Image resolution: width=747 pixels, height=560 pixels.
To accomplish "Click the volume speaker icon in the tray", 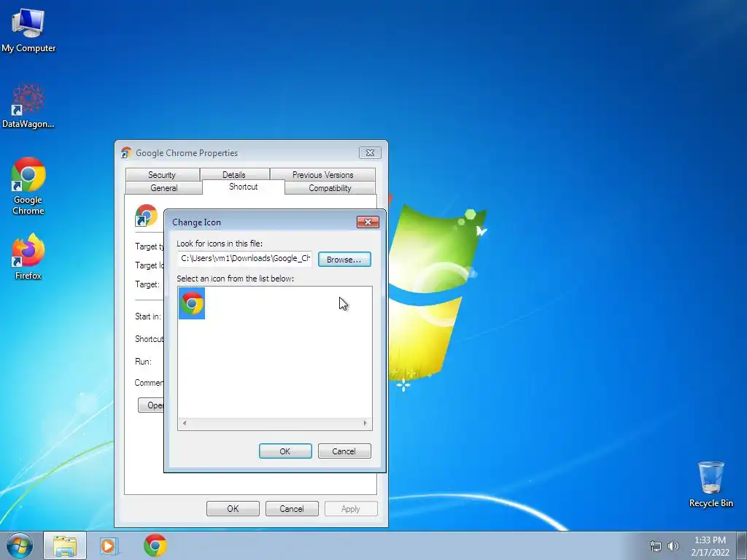I will click(x=673, y=546).
